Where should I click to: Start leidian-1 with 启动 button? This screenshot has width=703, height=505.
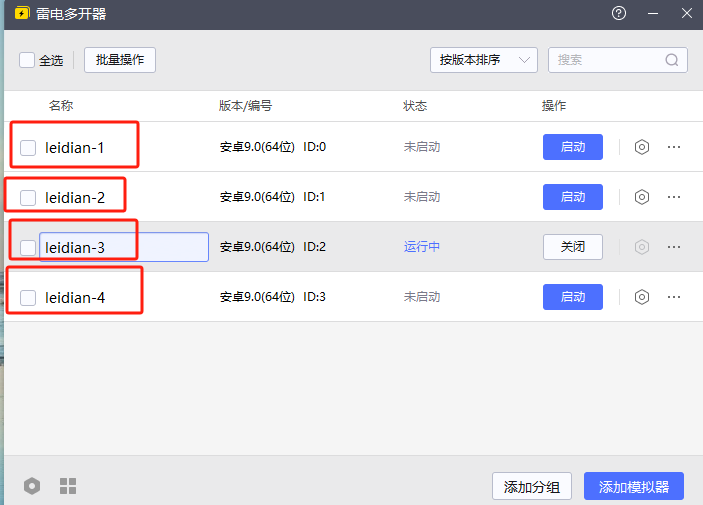pyautogui.click(x=573, y=147)
